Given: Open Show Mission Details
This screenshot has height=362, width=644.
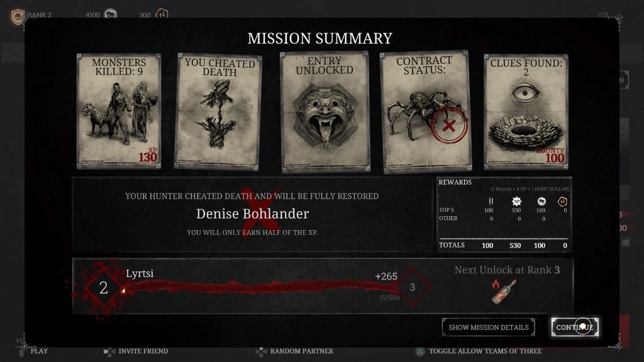Looking at the screenshot, I should click(x=488, y=327).
